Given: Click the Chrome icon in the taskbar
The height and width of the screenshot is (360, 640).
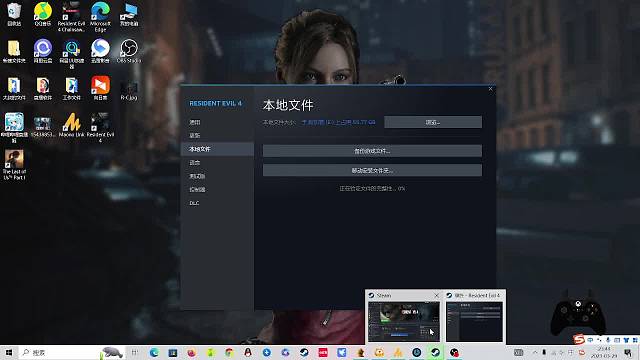Looking at the screenshot, I should pos(229,352).
